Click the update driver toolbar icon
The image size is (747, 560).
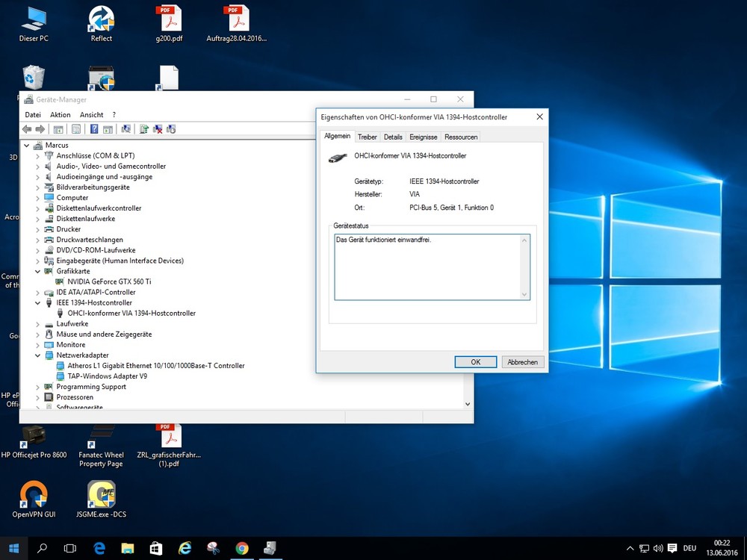click(x=144, y=129)
